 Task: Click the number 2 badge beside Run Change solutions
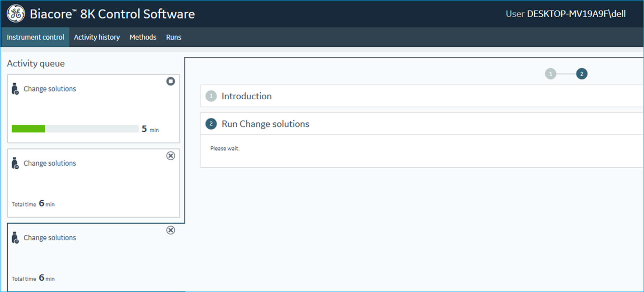point(211,124)
